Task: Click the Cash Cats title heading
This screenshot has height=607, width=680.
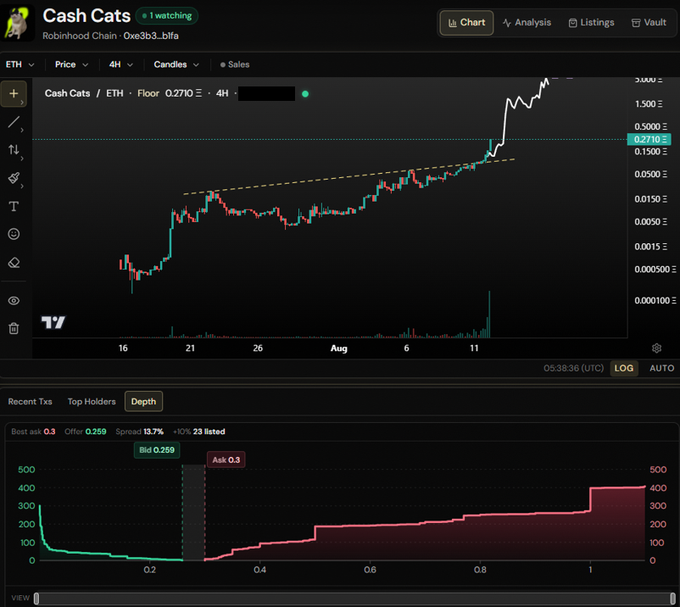Action: tap(86, 16)
